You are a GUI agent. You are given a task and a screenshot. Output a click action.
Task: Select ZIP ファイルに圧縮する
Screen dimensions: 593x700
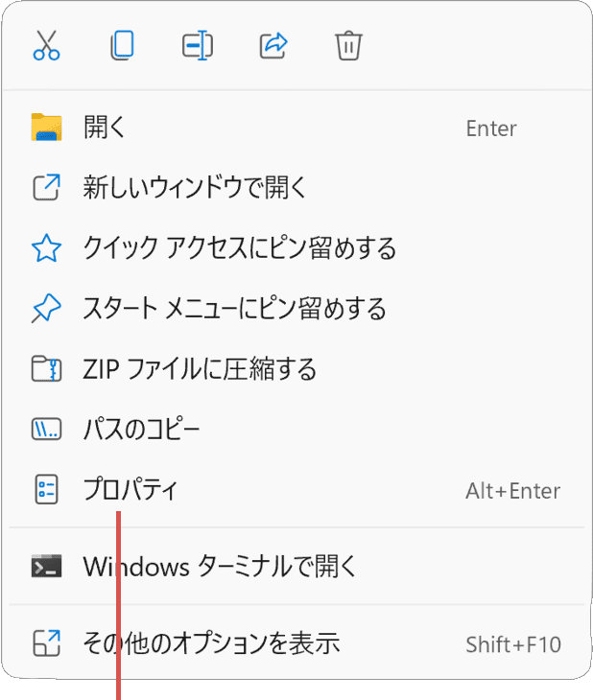coord(296,369)
